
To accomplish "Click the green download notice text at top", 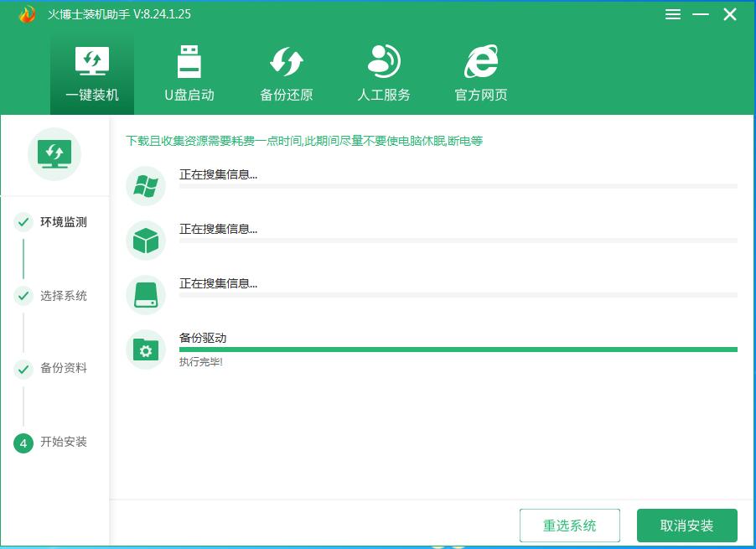I will click(x=304, y=141).
